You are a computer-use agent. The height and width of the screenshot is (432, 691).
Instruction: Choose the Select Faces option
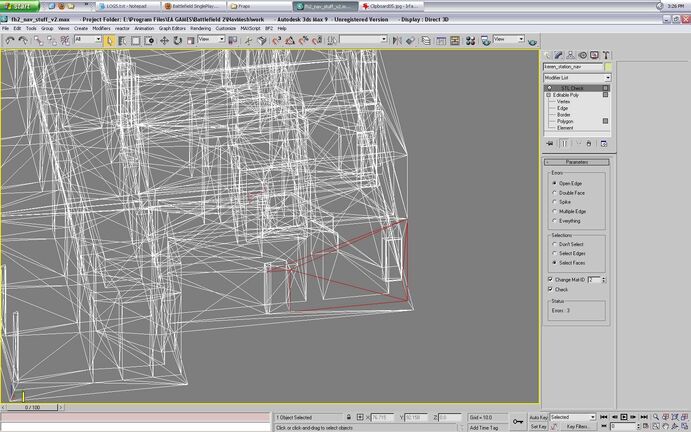tap(568, 263)
